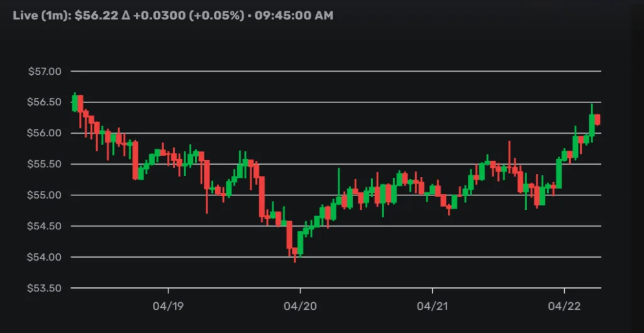This screenshot has height=333, width=644.
Task: Click the 09:45:00 AM timestamp
Action: (x=294, y=16)
